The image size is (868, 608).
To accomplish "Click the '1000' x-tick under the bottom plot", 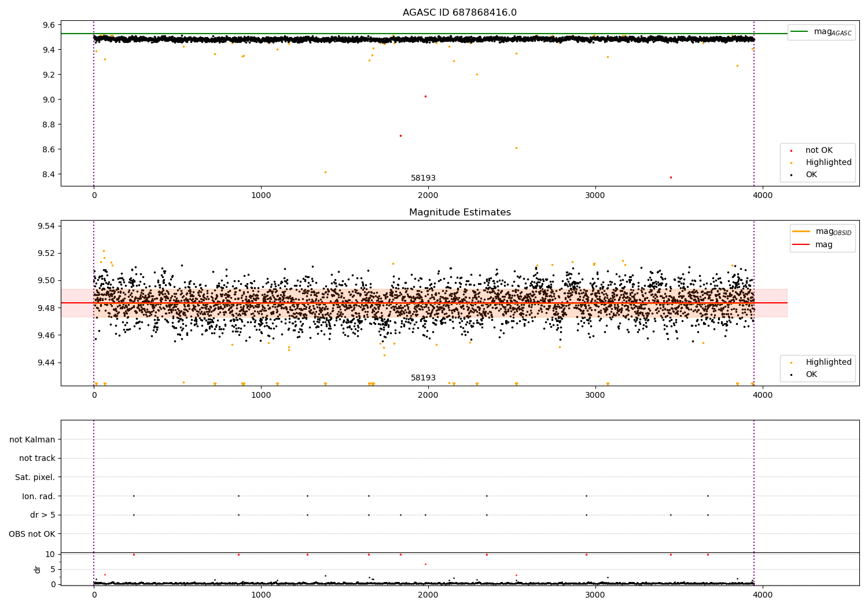I will click(261, 595).
